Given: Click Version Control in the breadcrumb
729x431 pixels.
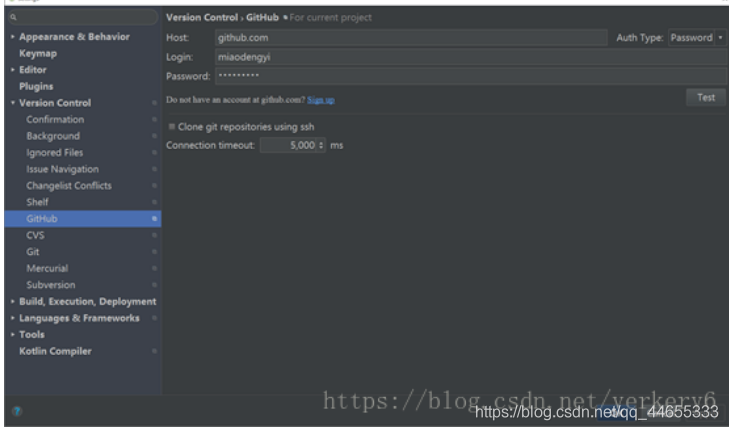Looking at the screenshot, I should [202, 18].
